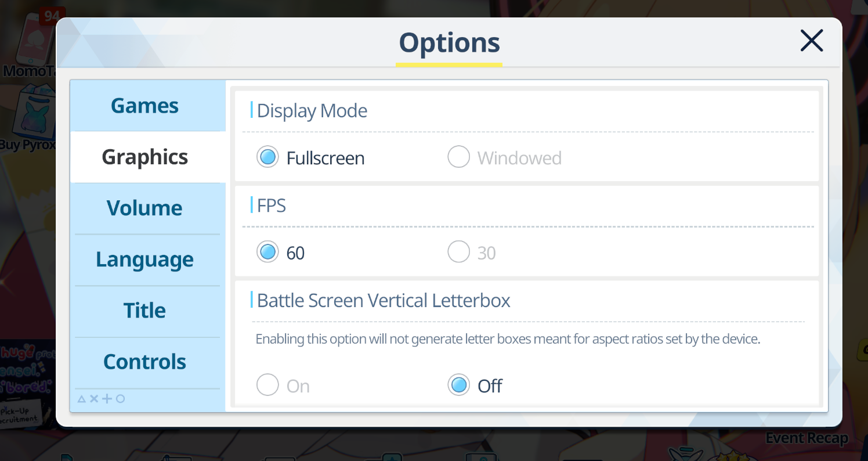Viewport: 868px width, 461px height.
Task: Choose the Windowed display mode radio
Action: (458, 157)
